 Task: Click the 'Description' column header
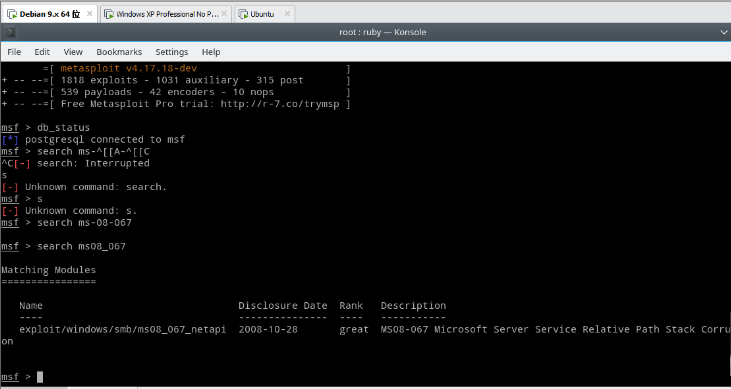pyautogui.click(x=413, y=306)
